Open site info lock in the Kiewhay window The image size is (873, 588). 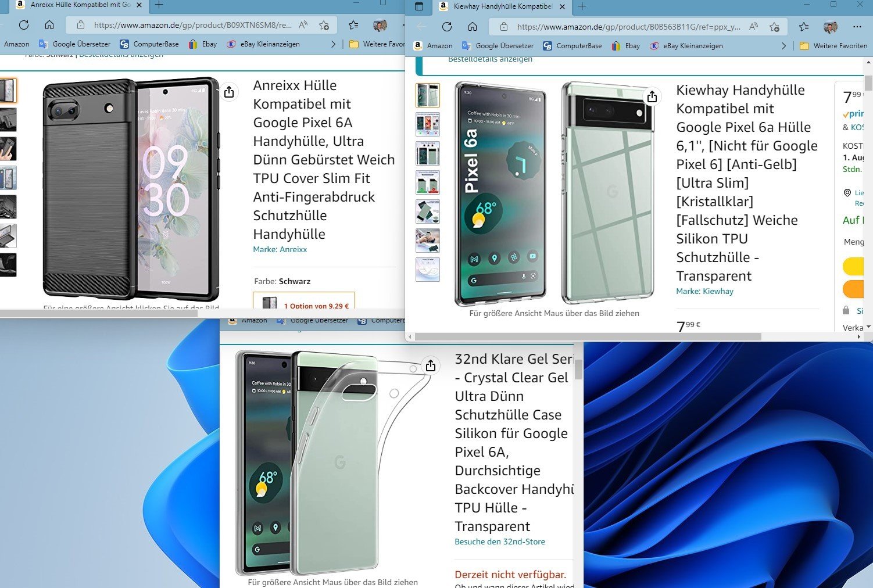coord(504,27)
